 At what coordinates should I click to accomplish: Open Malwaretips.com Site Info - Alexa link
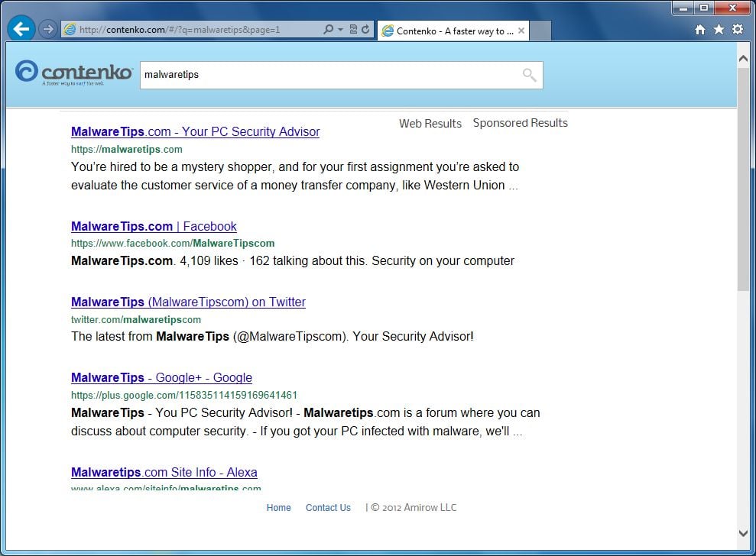tap(164, 472)
